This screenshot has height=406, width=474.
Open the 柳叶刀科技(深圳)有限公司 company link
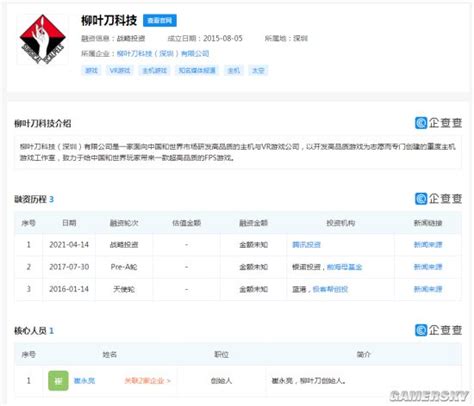click(163, 54)
